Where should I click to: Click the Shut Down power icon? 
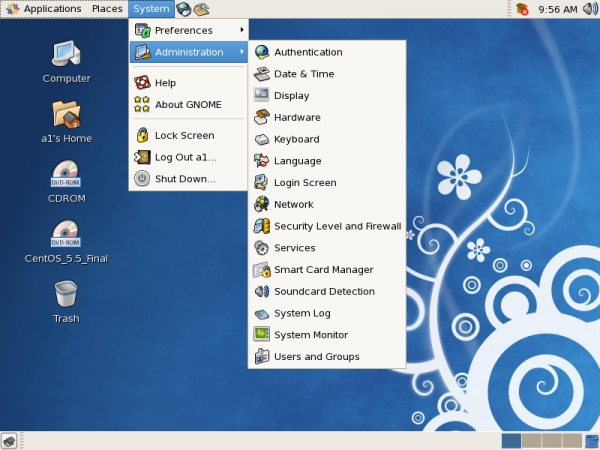click(142, 179)
